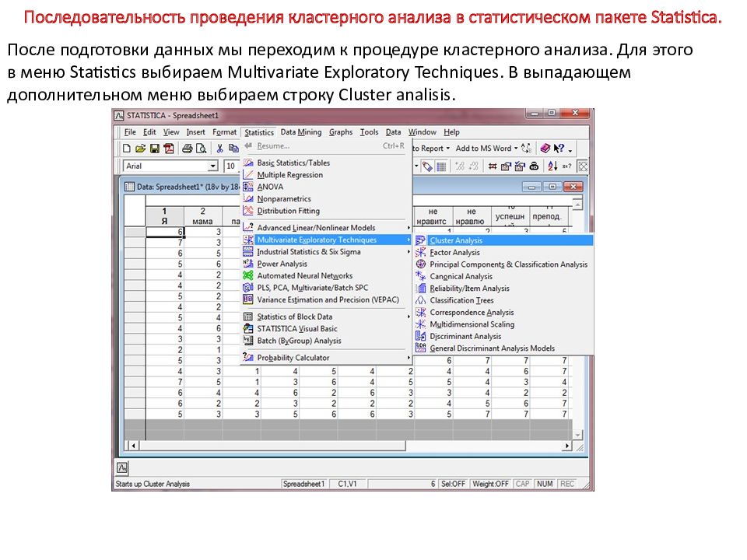
Task: Click the Add to MS Word button
Action: click(483, 149)
